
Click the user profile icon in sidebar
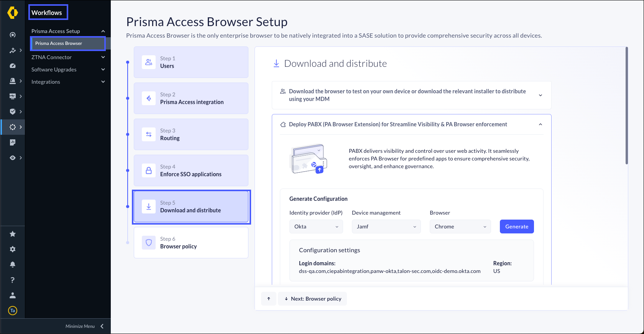point(13,295)
